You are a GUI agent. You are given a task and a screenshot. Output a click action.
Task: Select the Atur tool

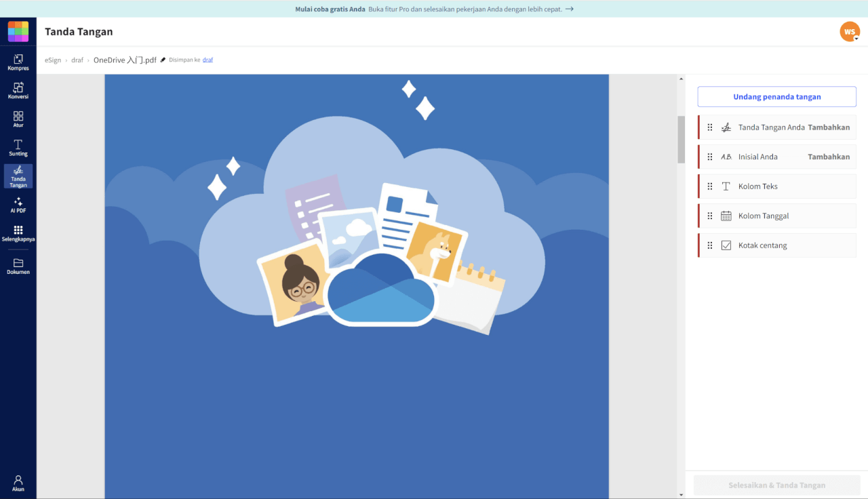pos(18,119)
